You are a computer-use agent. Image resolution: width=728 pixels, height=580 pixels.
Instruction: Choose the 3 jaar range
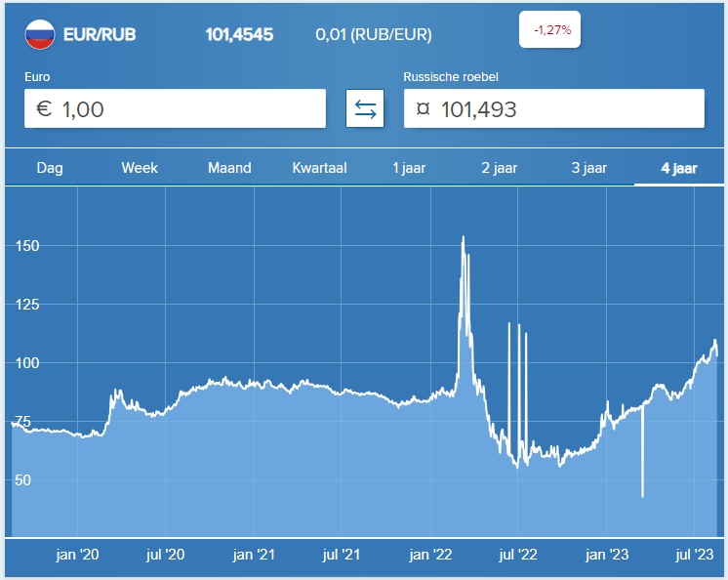click(x=588, y=168)
